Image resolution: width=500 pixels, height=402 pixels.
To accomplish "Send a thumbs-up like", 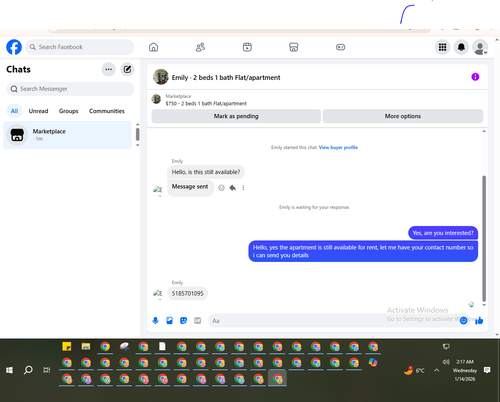I will [x=479, y=321].
